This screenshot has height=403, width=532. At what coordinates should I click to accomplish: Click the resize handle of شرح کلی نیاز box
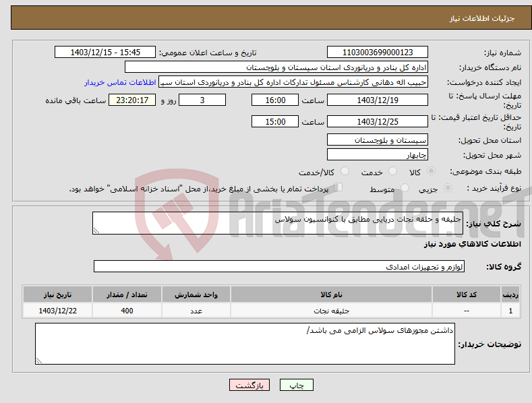[96, 230]
